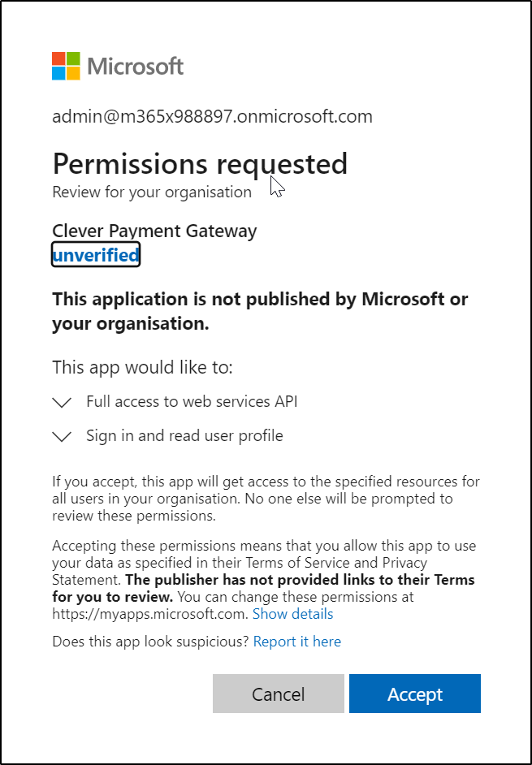
Task: Follow the 'Report it here' link
Action: (297, 642)
